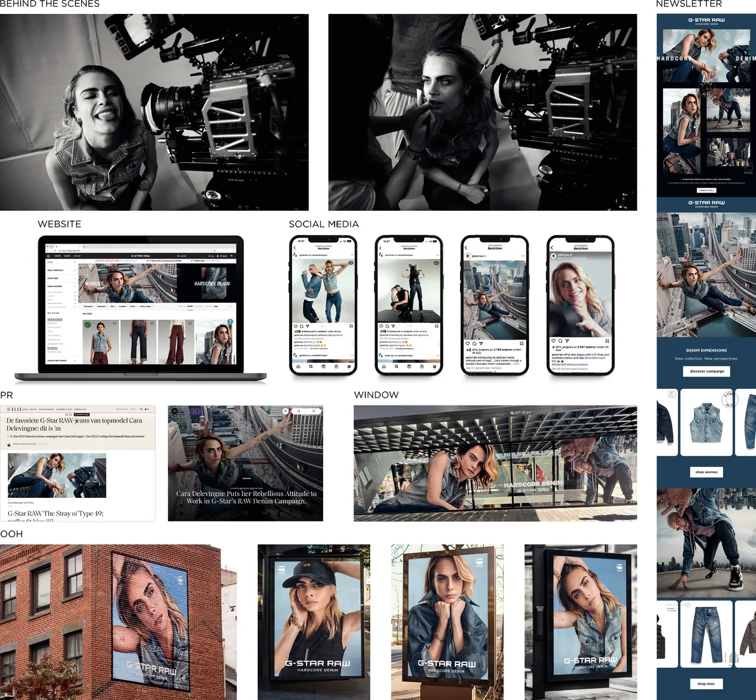Screen dimensions: 756x700
Task: Tap back arrow on second Instagram phone
Action: tap(380, 248)
